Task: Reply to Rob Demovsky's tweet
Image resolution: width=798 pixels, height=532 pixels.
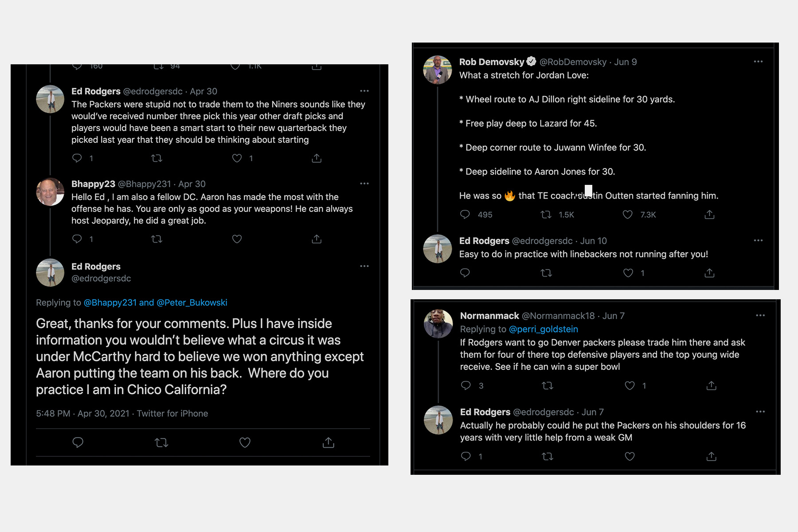Action: coord(465,215)
